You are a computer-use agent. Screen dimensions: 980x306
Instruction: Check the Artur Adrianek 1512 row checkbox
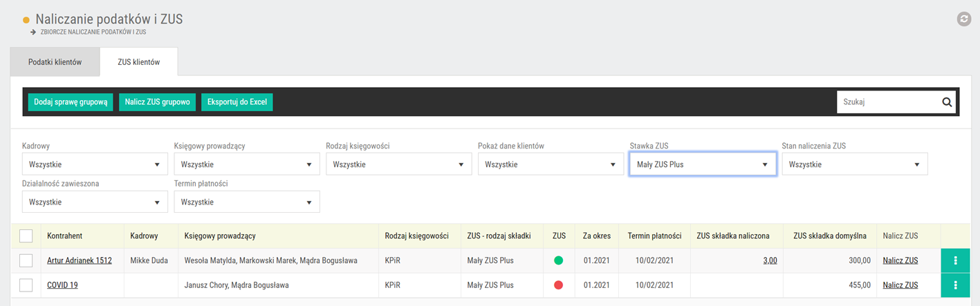click(26, 260)
